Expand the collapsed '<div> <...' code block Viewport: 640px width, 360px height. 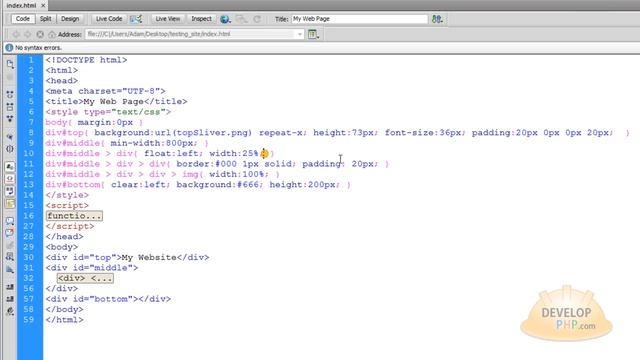pyautogui.click(x=85, y=278)
